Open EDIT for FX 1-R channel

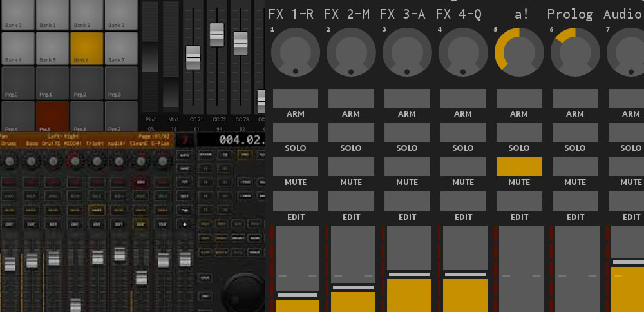(x=296, y=201)
